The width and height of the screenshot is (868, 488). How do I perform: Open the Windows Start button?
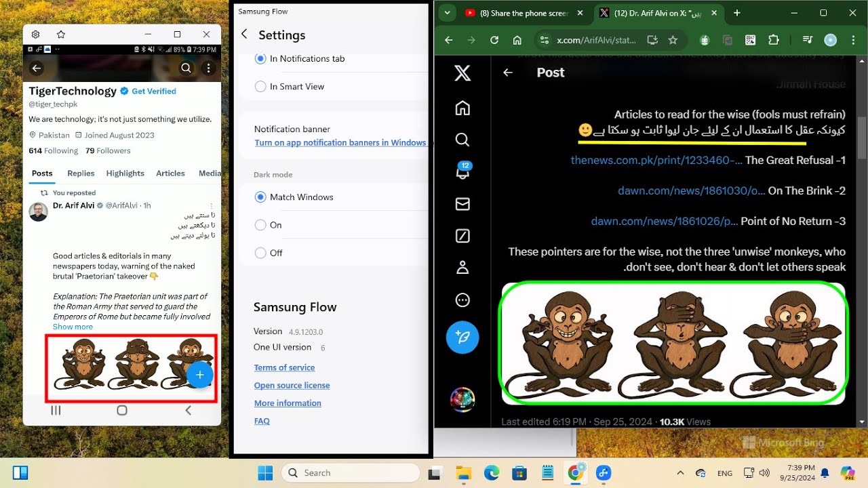265,473
